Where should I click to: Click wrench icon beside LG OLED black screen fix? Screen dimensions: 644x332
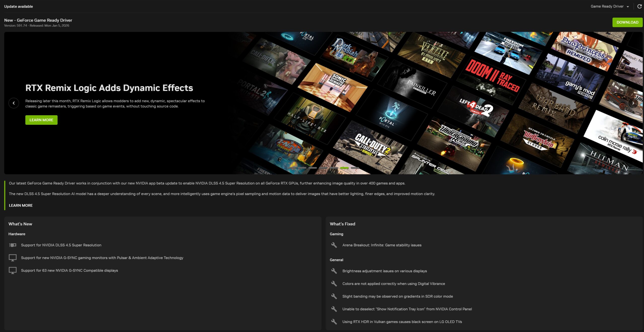pyautogui.click(x=334, y=322)
